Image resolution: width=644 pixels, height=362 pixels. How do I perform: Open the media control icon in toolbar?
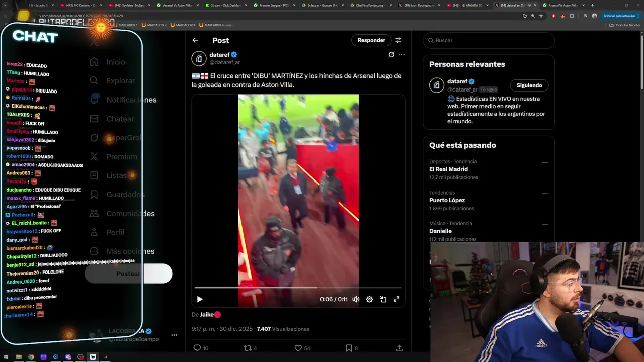coord(585,16)
